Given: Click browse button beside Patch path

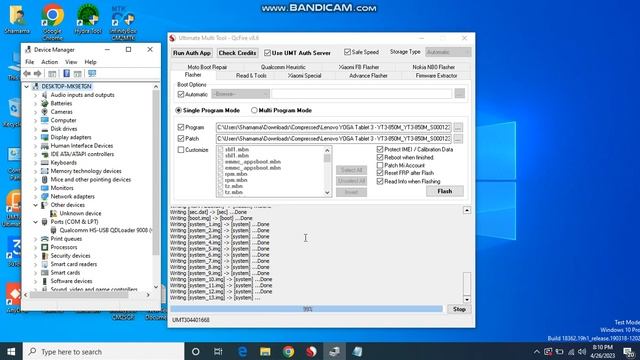Looking at the screenshot, I should click(458, 139).
